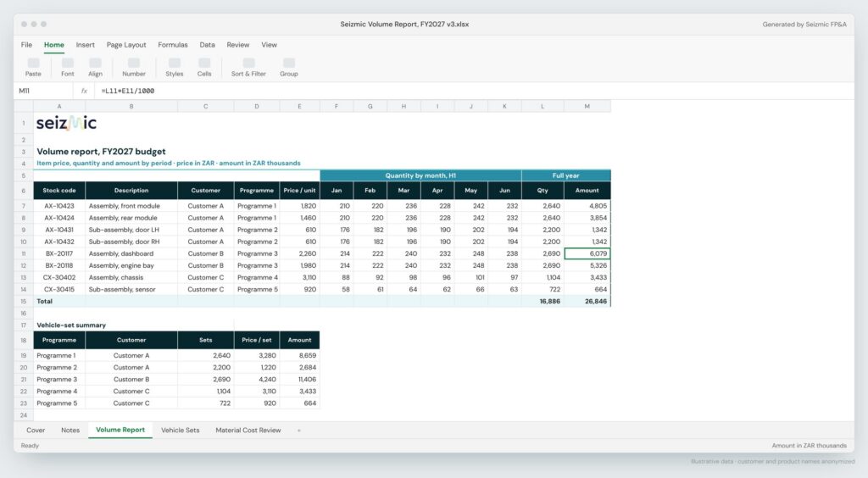The height and width of the screenshot is (478, 868).
Task: Click stock code AX-10423
Action: pos(59,206)
